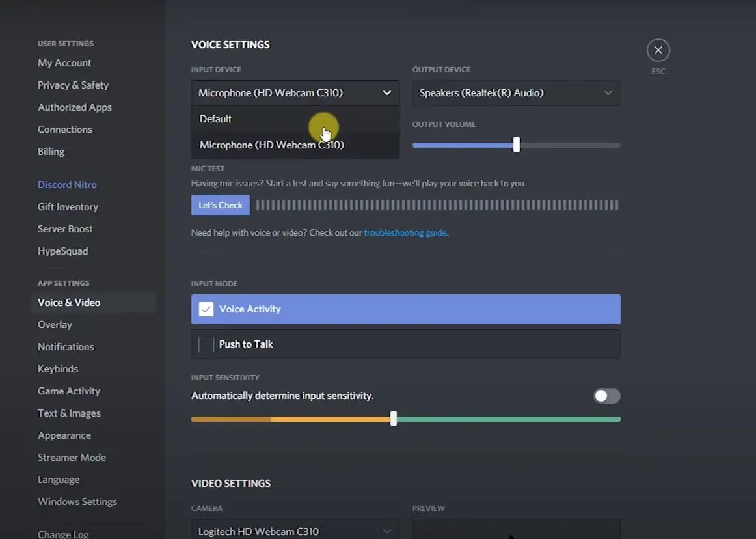The height and width of the screenshot is (539, 756).
Task: View the Change Log
Action: (x=63, y=533)
